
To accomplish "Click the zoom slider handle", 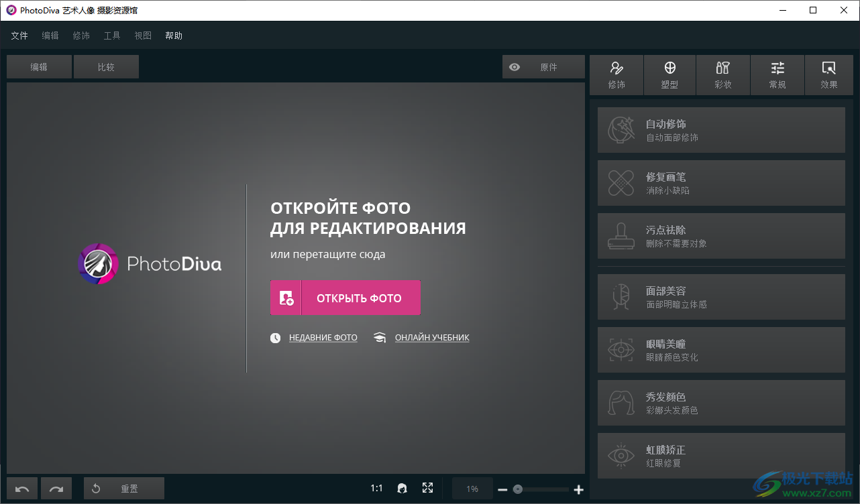I will pyautogui.click(x=518, y=489).
